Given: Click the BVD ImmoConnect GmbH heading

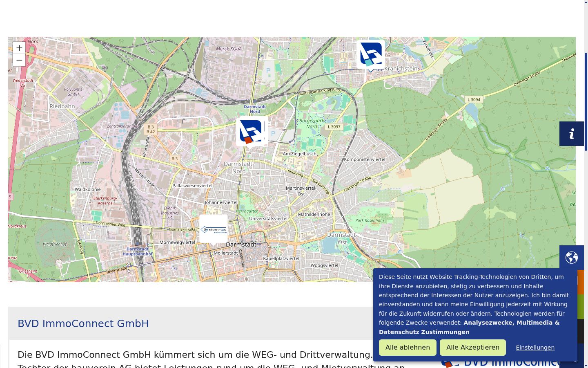Looking at the screenshot, I should tap(83, 323).
